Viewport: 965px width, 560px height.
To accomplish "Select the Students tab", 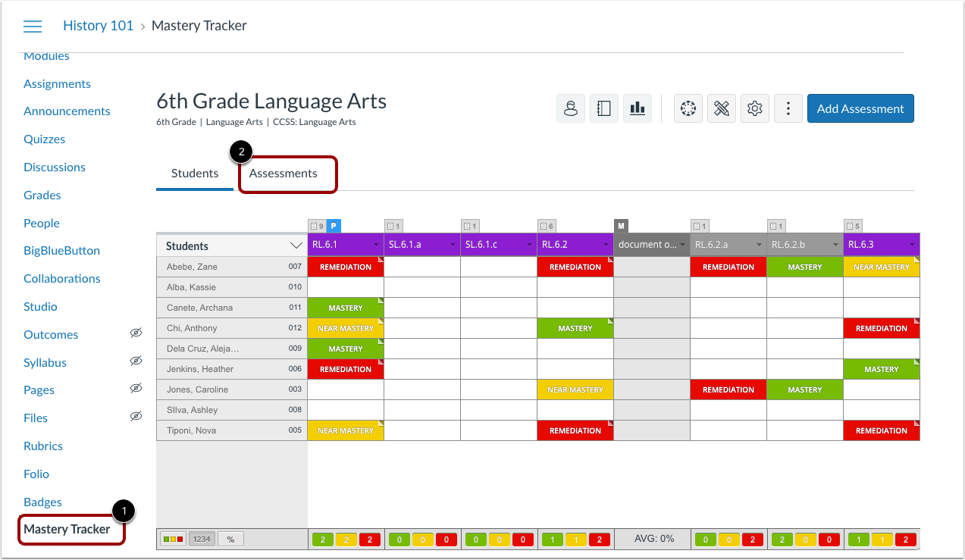I will click(194, 173).
